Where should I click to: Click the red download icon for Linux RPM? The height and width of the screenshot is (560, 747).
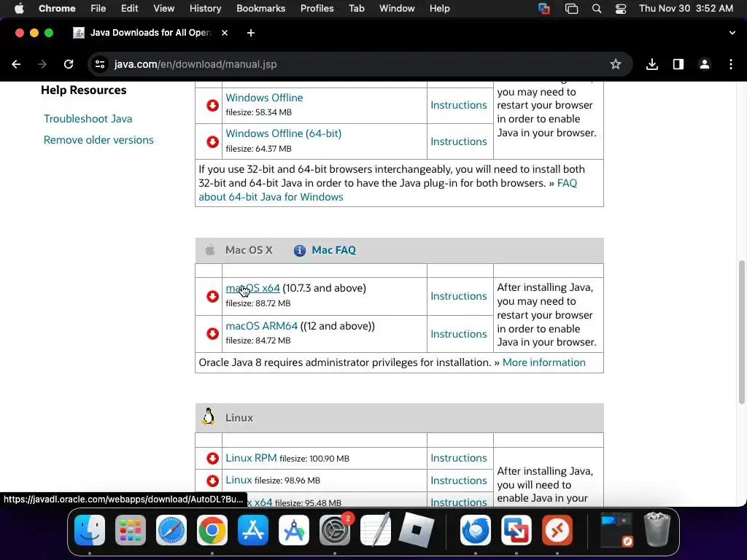click(212, 458)
